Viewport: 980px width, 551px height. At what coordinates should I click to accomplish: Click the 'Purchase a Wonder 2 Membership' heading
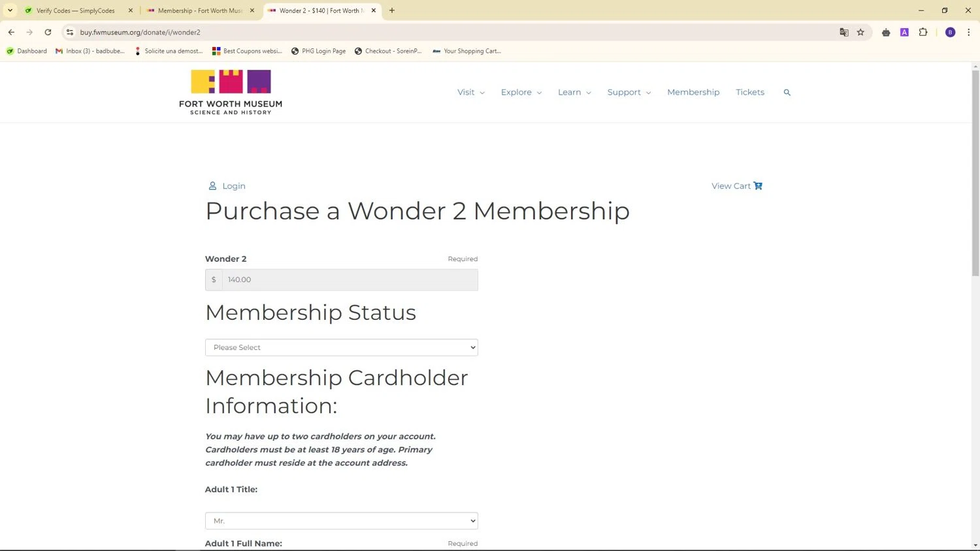pos(417,211)
